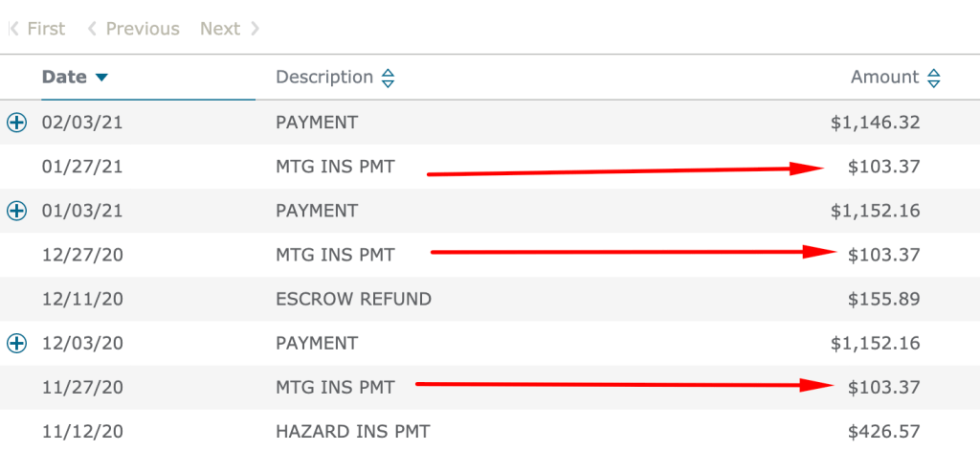This screenshot has height=451, width=980.
Task: Select the HAZARD INS PMT transaction row
Action: [x=490, y=430]
